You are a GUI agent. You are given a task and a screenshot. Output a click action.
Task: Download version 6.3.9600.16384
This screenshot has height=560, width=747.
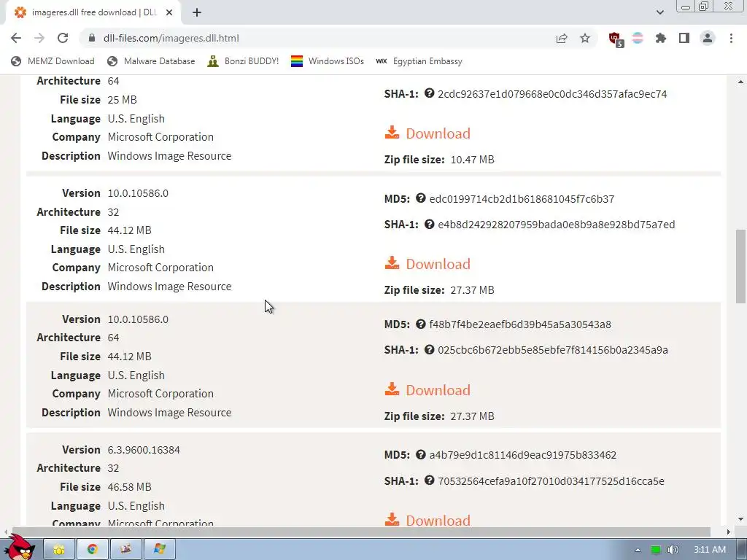(427, 519)
